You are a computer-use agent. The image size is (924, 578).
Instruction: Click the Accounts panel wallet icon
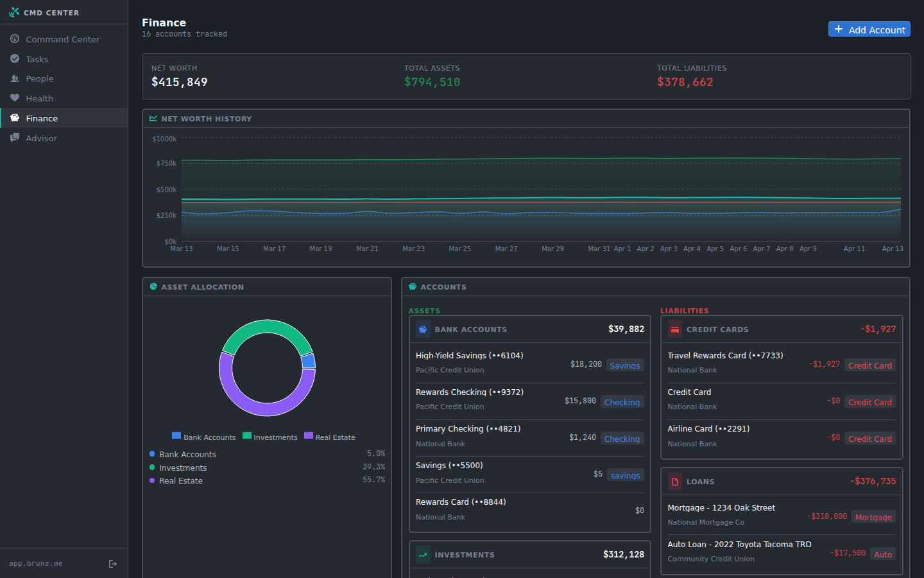pyautogui.click(x=413, y=286)
